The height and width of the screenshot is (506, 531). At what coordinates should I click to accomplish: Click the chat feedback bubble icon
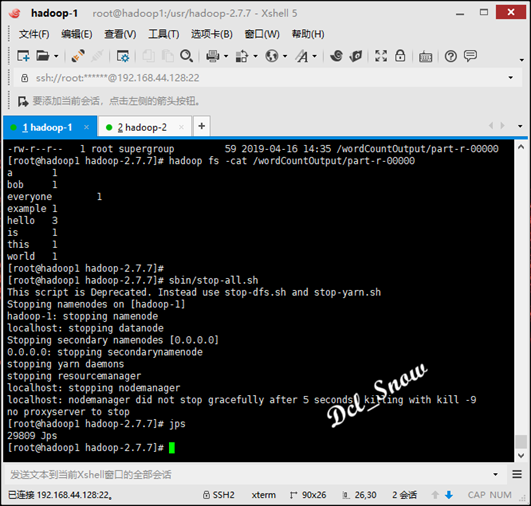(470, 56)
